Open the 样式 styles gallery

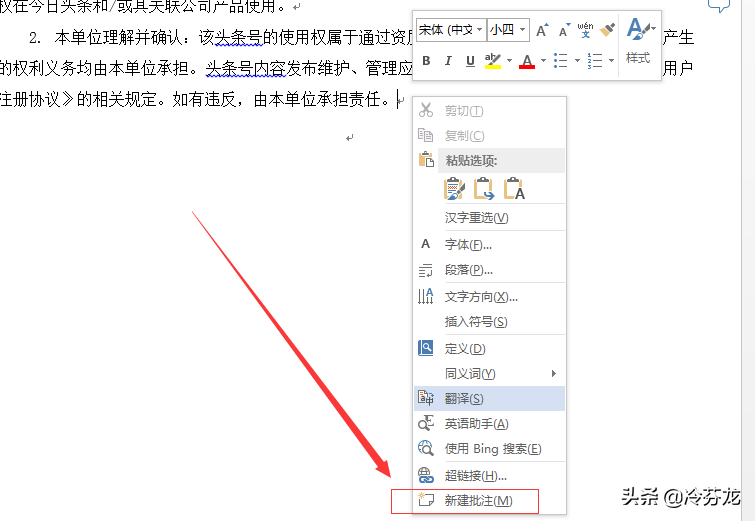coord(639,41)
